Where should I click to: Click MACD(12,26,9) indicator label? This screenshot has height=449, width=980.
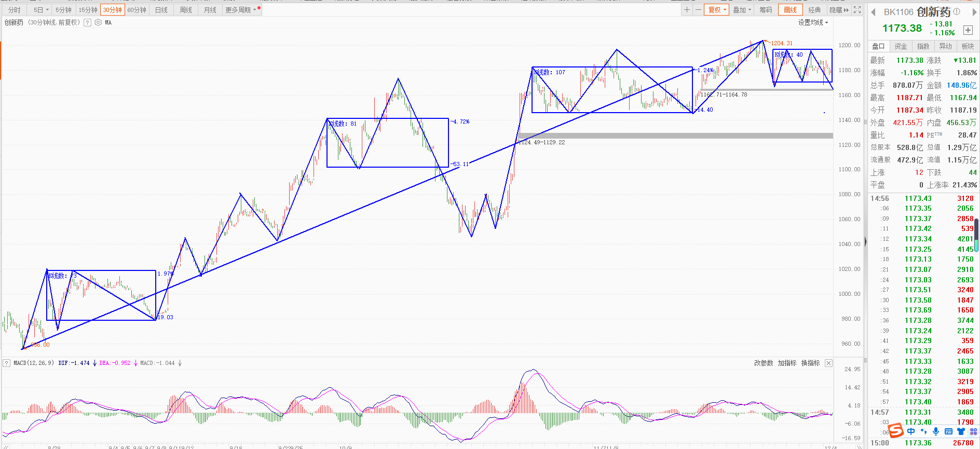coord(34,363)
